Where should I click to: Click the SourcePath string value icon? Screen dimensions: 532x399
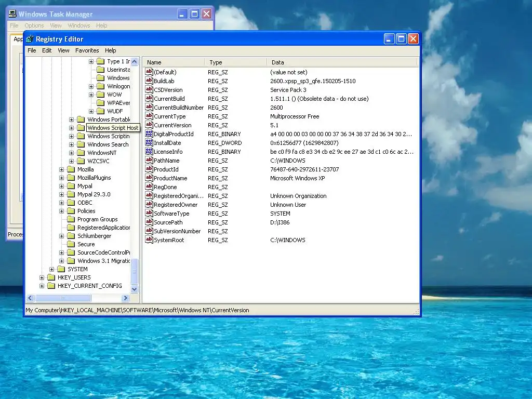[149, 221]
